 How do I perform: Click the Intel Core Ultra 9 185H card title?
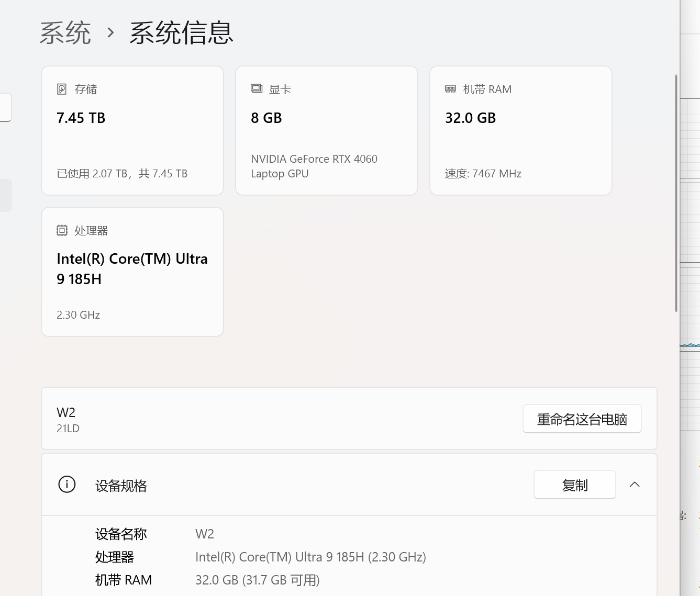pyautogui.click(x=132, y=269)
